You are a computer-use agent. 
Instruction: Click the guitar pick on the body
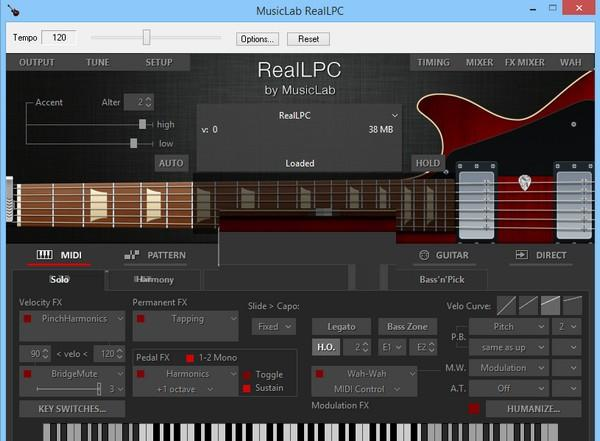[524, 183]
